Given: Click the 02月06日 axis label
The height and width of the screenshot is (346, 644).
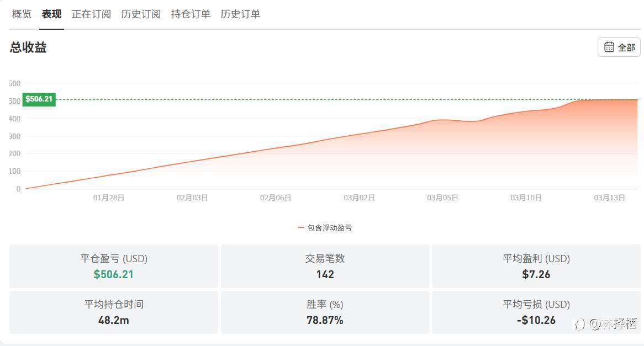Looking at the screenshot, I should point(276,198).
